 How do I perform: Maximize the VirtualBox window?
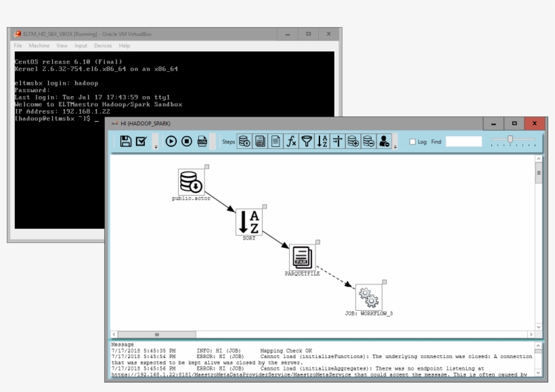pyautogui.click(x=308, y=34)
